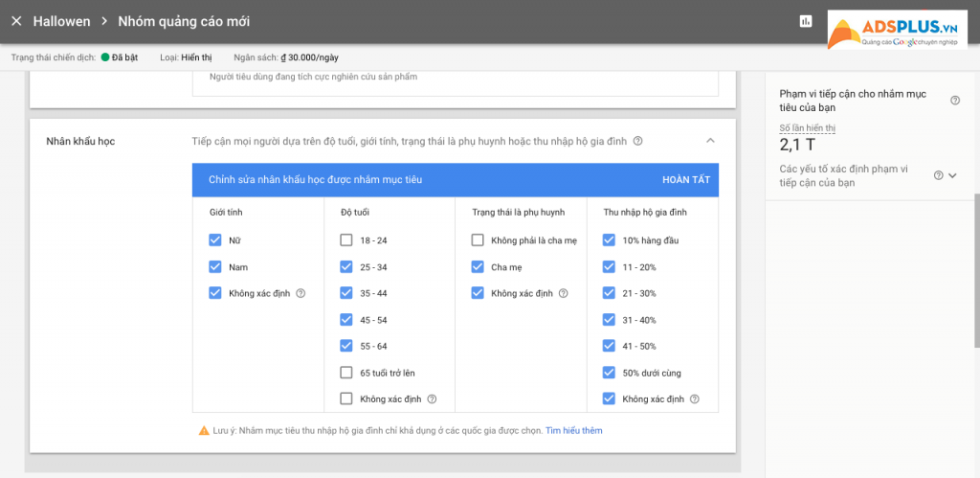
Task: Click the 2,1 T impressions value
Action: pos(797,146)
